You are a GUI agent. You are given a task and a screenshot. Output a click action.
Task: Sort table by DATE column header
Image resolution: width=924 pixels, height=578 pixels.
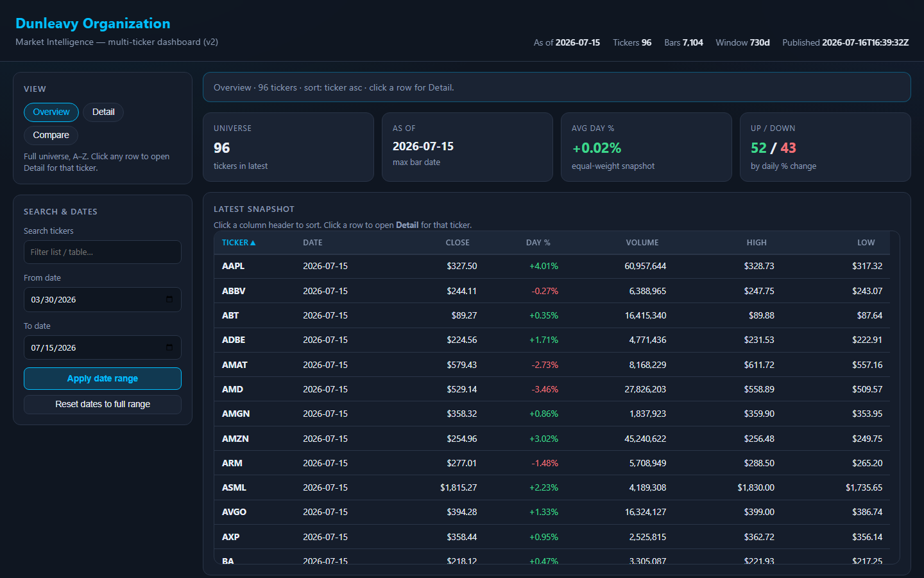point(312,243)
